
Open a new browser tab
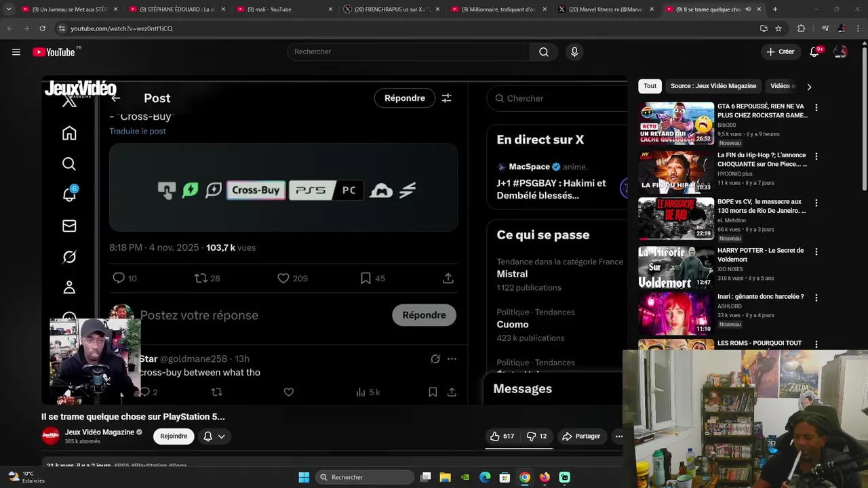[x=775, y=9]
